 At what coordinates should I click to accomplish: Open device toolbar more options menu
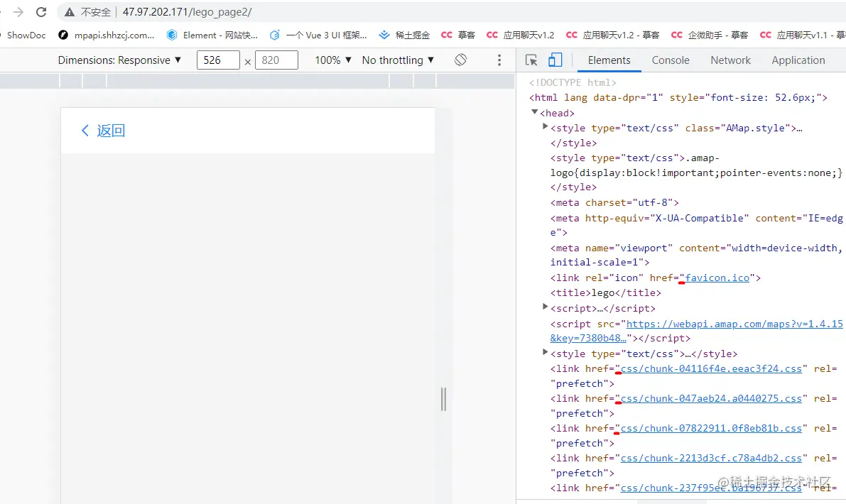point(499,60)
